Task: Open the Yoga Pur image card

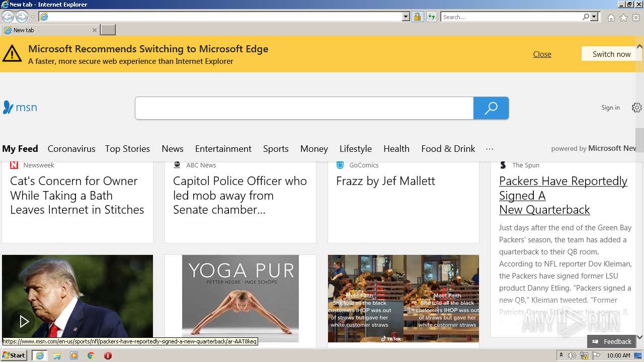Action: pos(240,299)
